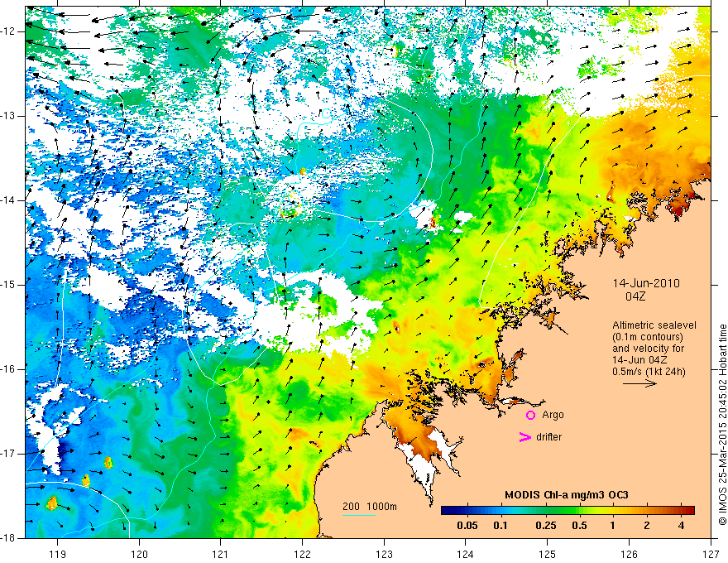Click the latitude label -15
The image size is (728, 563).
pos(9,285)
